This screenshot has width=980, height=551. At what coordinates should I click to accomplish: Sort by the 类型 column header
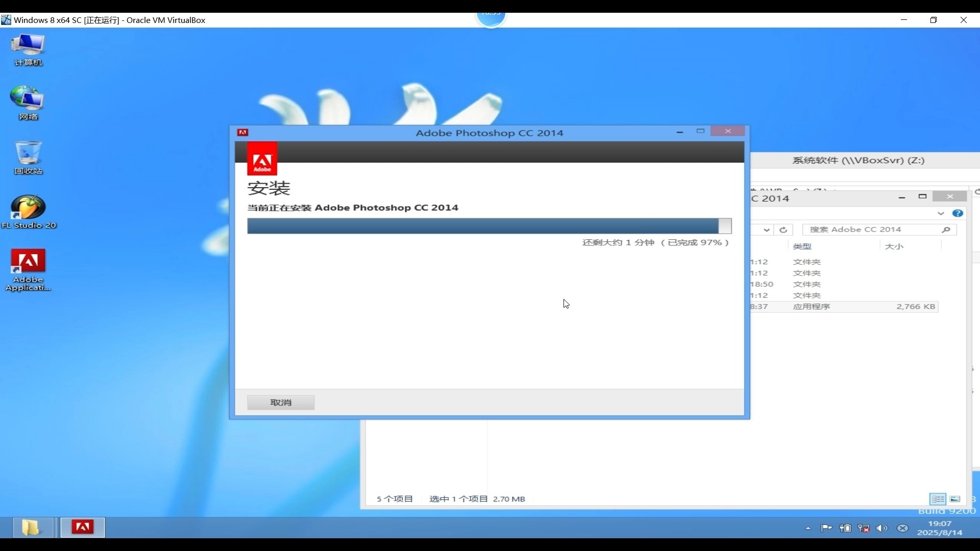[802, 246]
